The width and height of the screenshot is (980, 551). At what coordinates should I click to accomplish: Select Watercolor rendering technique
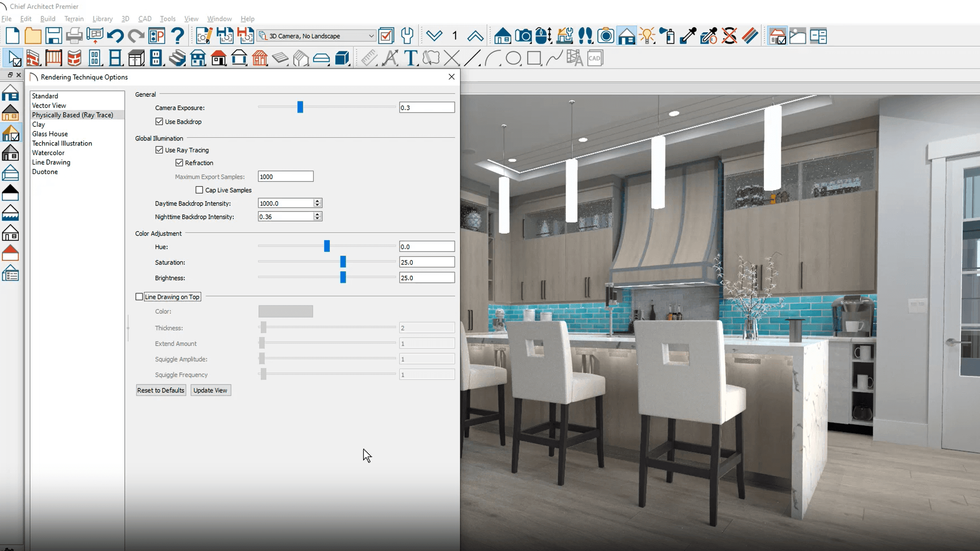click(48, 153)
